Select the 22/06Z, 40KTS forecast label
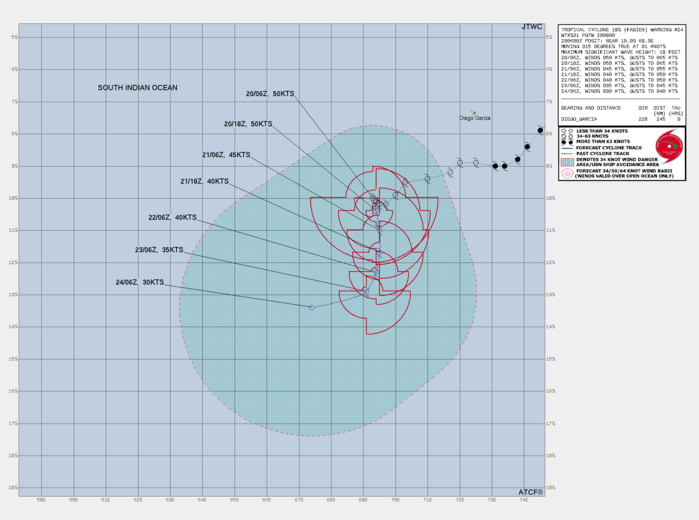Screen dimensions: 699x520 172,217
